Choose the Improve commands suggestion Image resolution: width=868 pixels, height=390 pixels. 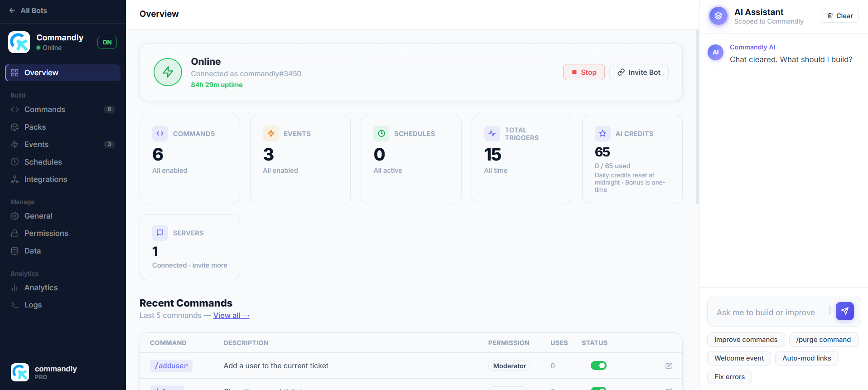click(746, 340)
